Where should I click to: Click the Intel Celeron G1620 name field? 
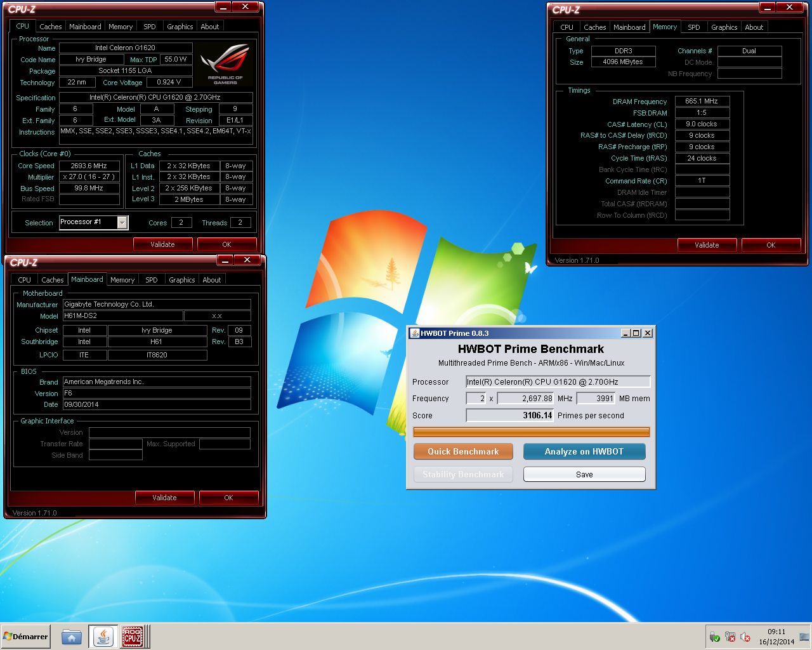(126, 48)
